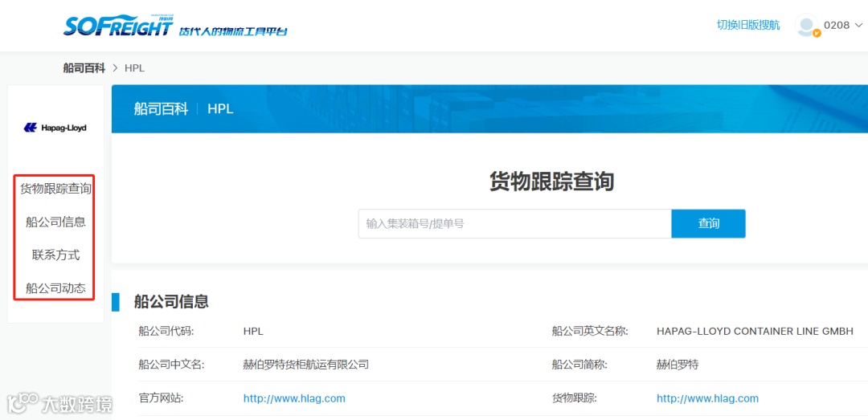Click the 船公司代码 label
The width and height of the screenshot is (868, 420).
click(166, 332)
